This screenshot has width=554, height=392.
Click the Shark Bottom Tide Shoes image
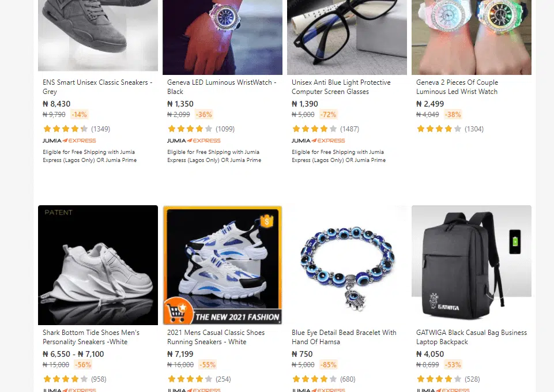pos(98,265)
